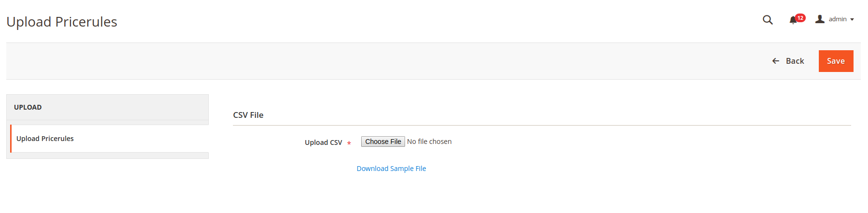Click the CSV File section heading
The height and width of the screenshot is (213, 868).
[x=248, y=115]
